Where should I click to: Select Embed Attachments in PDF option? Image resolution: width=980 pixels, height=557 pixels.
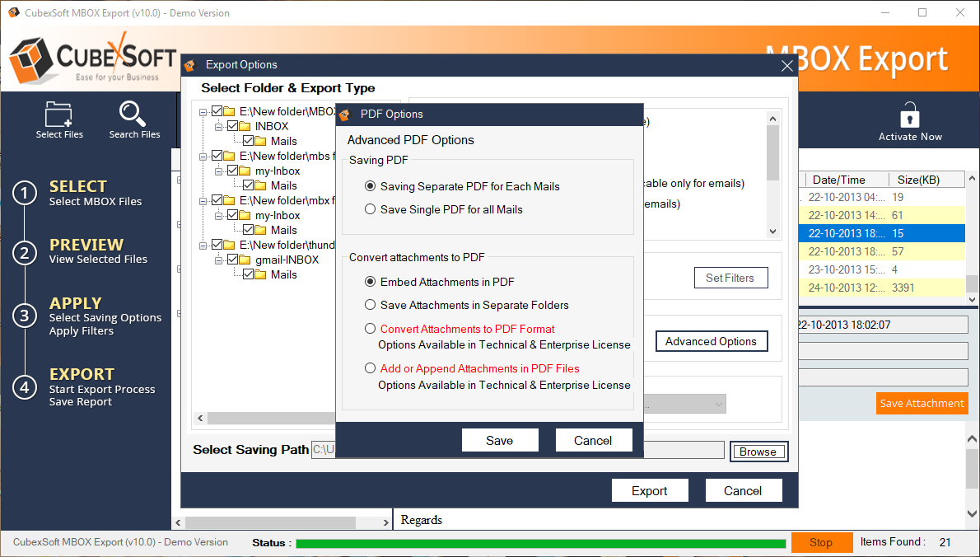(371, 282)
